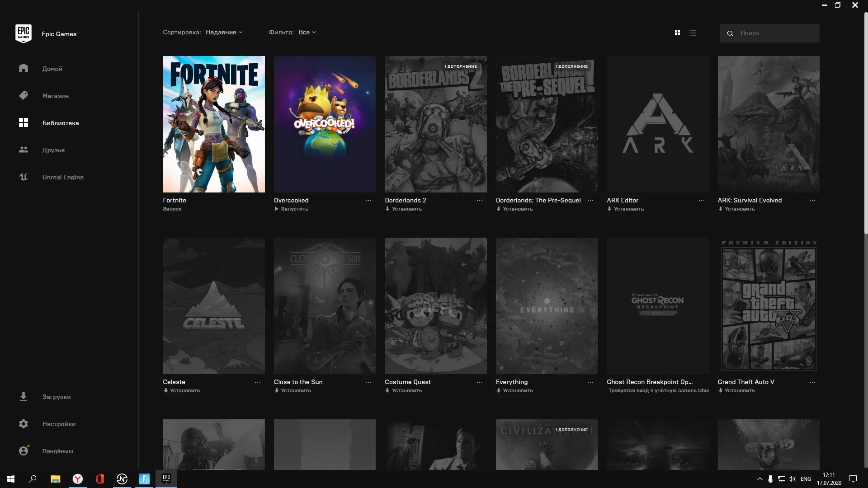Open Borderlands 2 options menu dots
Screen dimensions: 868x488
point(480,201)
